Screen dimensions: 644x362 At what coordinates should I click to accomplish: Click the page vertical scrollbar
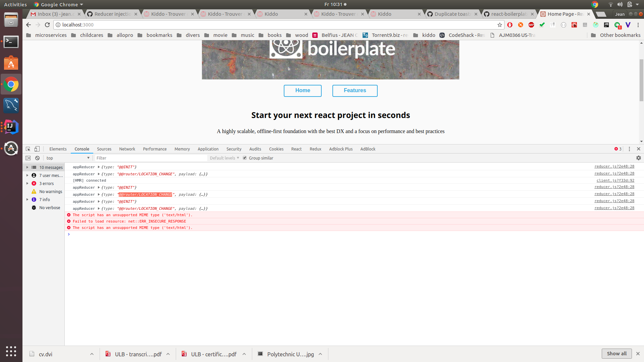click(641, 80)
